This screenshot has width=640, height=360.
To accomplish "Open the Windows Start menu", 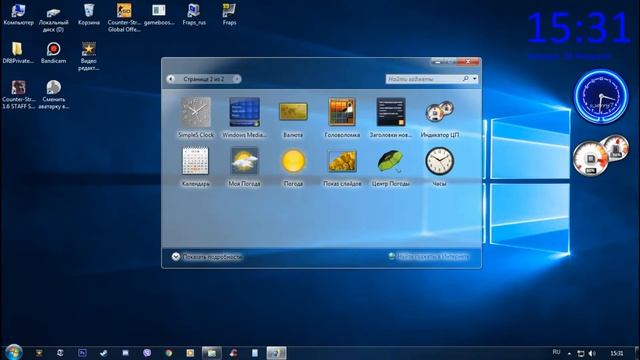I will 13,352.
